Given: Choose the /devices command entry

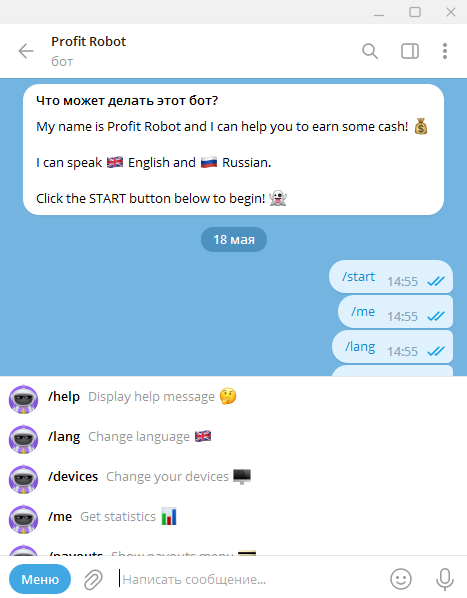Looking at the screenshot, I should click(233, 477).
